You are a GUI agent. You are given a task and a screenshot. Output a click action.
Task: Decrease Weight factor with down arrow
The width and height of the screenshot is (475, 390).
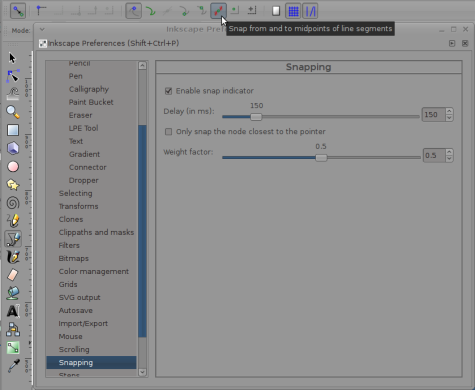pyautogui.click(x=449, y=159)
